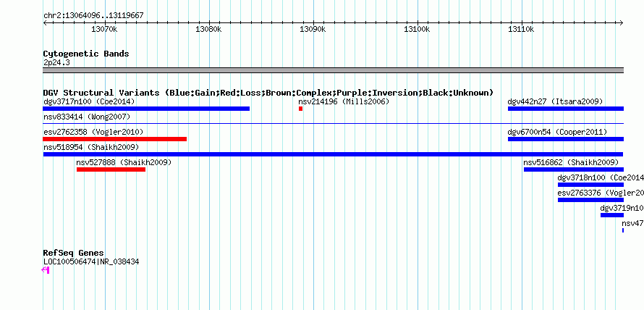
Task: Click the red esv2762358 loss bar
Action: click(x=114, y=139)
